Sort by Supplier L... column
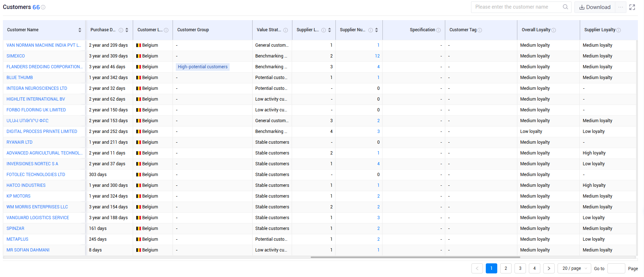Screen dimensions: 644x277 329,30
